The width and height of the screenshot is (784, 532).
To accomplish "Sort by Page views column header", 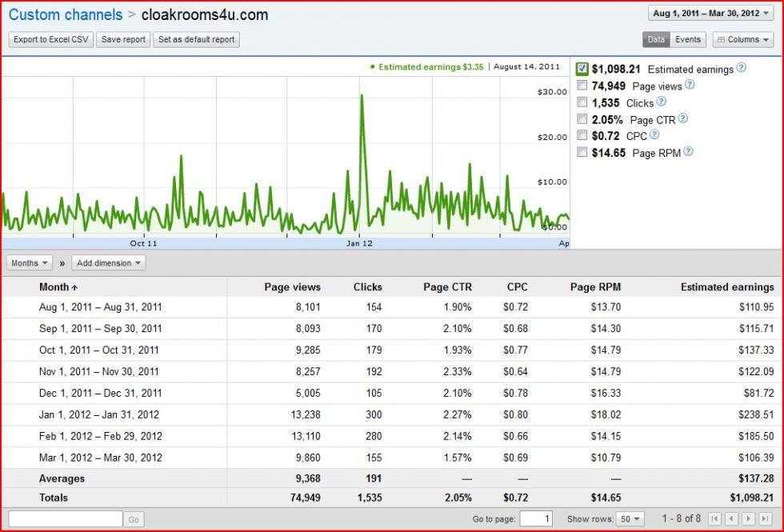I will click(x=293, y=287).
